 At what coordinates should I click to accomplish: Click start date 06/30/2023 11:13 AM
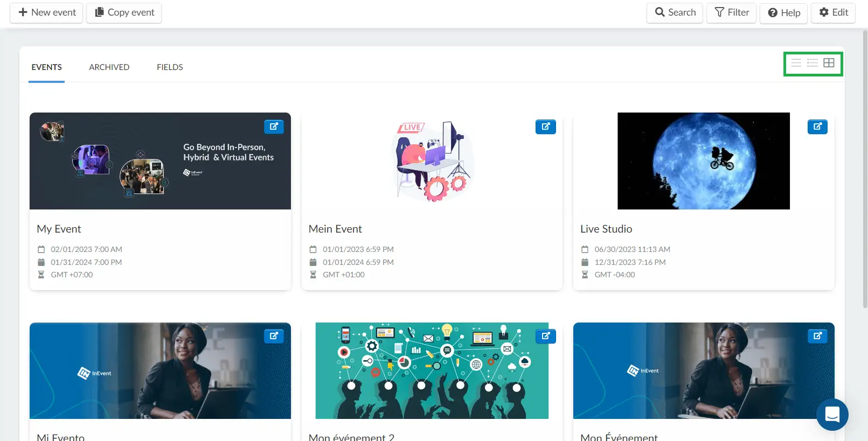click(x=633, y=249)
